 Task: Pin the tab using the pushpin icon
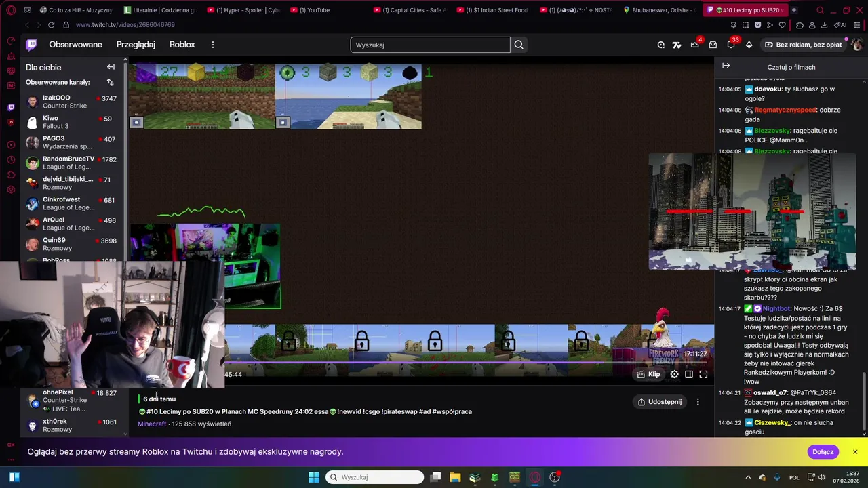[733, 25]
